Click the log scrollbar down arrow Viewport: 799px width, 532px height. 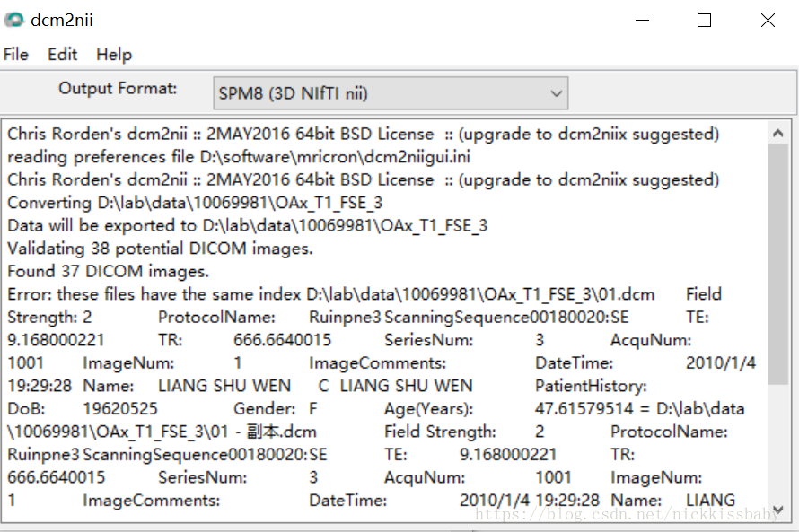(777, 509)
